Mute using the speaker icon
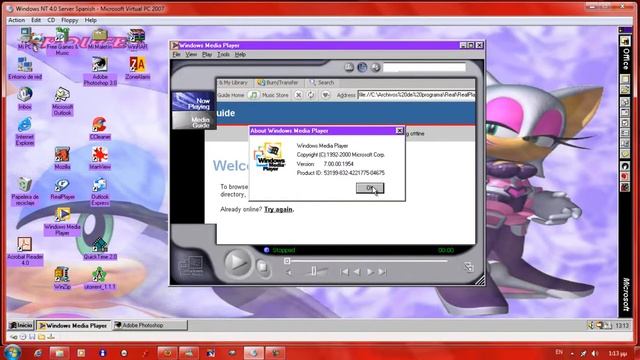This screenshot has height=360, width=640. click(289, 272)
